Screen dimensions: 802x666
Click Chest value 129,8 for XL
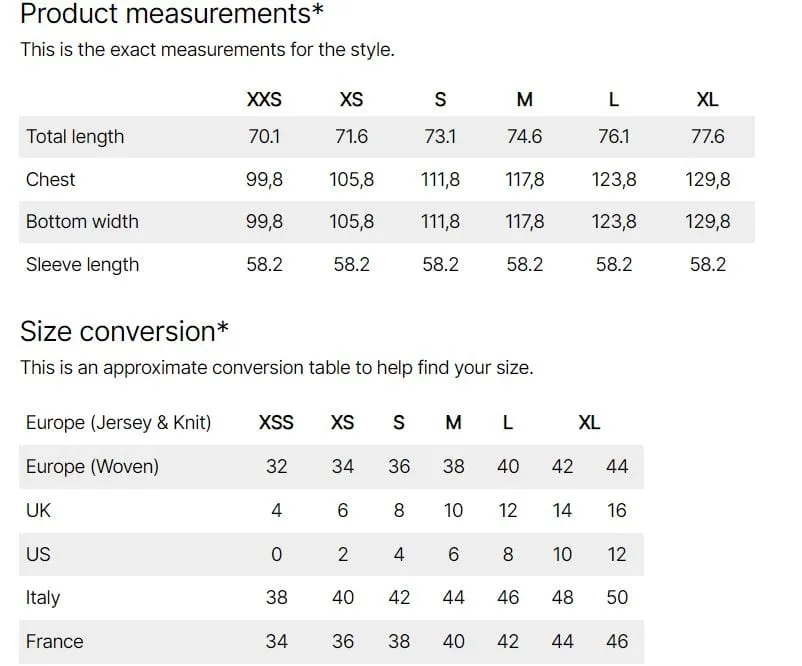[707, 180]
